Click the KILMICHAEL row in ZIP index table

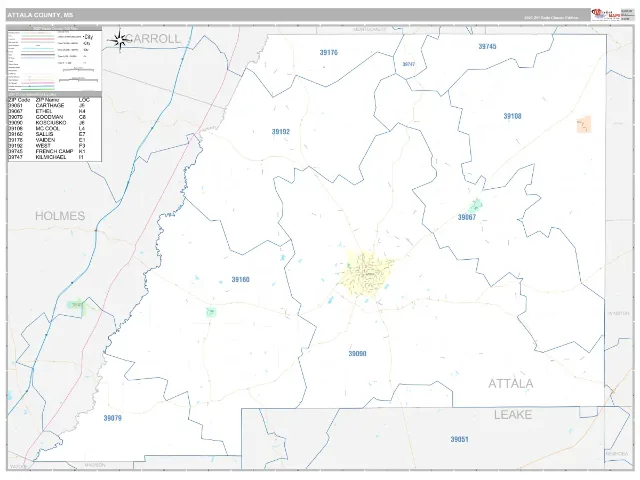coord(55,157)
